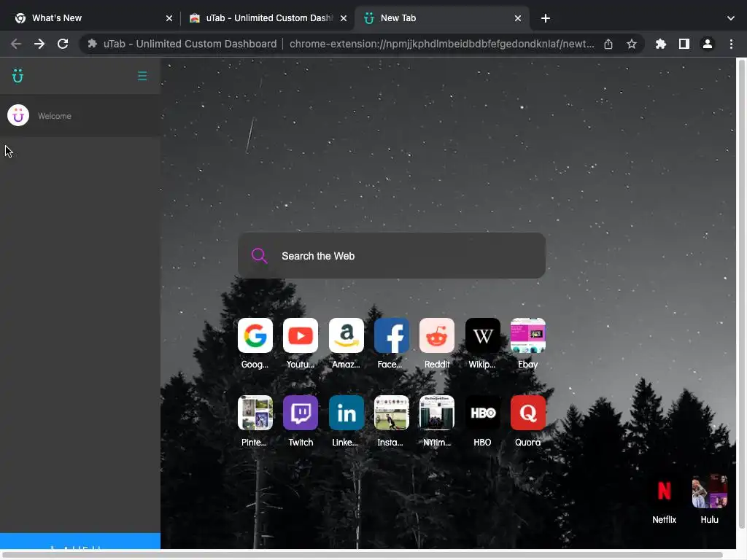Viewport: 747px width, 560px height.
Task: Open the LinkedIn shortcut icon
Action: coord(347,413)
